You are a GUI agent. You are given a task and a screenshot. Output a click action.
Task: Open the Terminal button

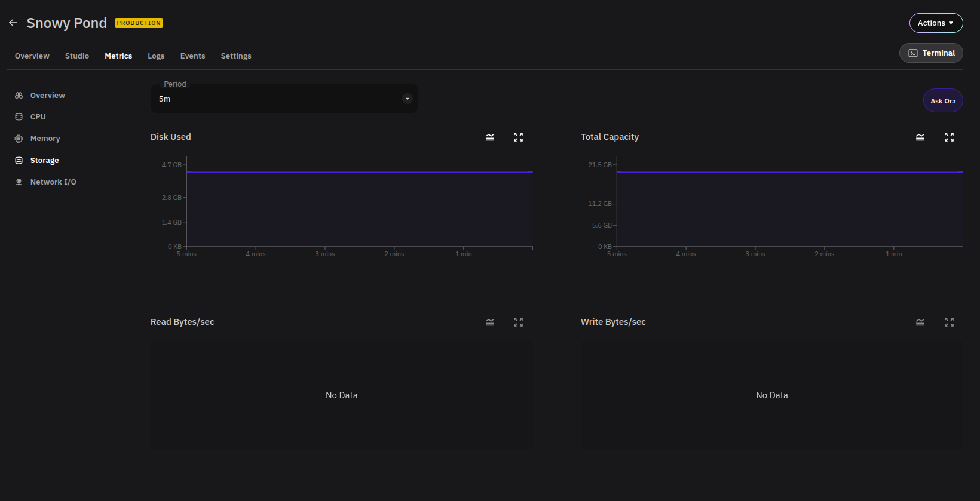[x=931, y=53]
